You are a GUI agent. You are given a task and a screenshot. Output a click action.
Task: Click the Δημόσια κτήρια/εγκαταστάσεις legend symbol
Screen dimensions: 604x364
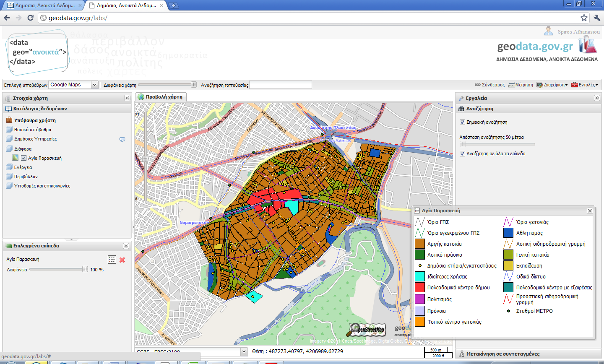(x=420, y=266)
